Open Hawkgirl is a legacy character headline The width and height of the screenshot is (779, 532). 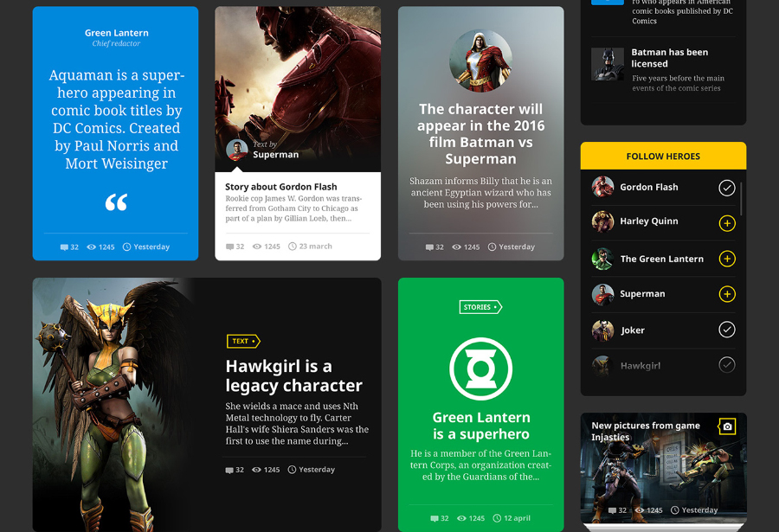click(x=293, y=375)
